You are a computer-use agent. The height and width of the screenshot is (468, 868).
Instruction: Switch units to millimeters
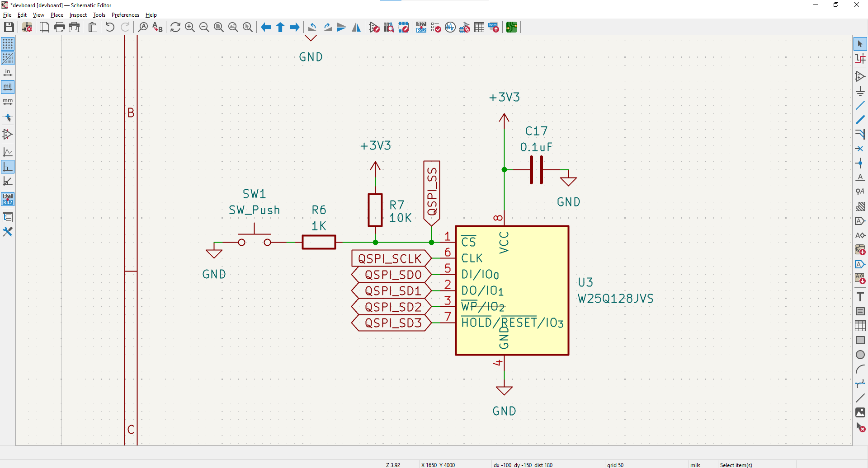(8, 102)
